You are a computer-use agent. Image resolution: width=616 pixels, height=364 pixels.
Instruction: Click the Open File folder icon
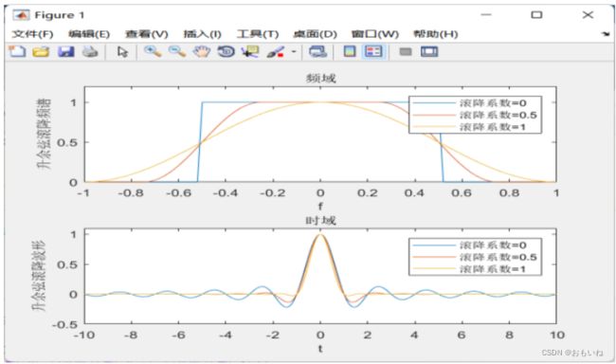coord(41,51)
